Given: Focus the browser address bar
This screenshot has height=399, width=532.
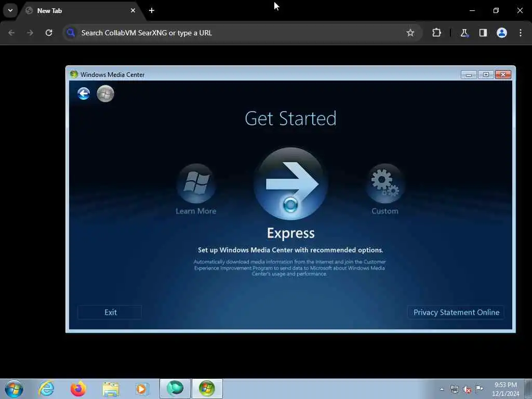Looking at the screenshot, I should pyautogui.click(x=242, y=33).
